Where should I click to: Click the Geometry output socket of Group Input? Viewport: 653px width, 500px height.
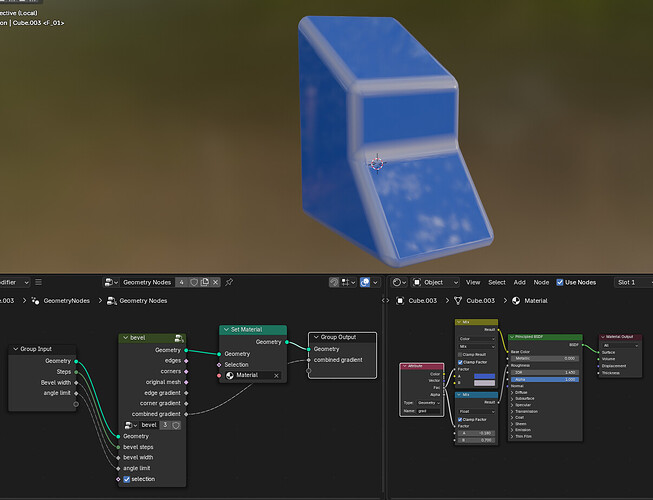76,361
